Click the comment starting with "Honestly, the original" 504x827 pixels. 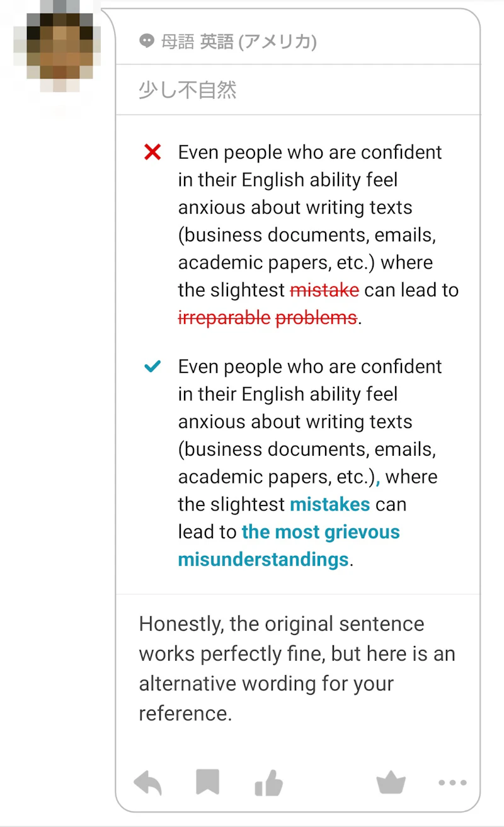296,668
